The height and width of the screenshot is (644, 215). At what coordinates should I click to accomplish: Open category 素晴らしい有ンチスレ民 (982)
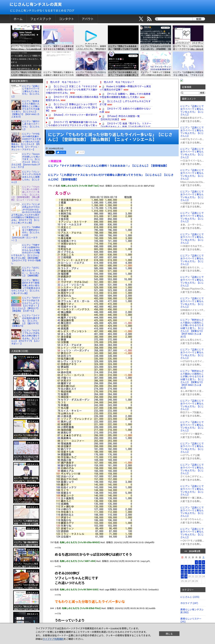(192, 611)
